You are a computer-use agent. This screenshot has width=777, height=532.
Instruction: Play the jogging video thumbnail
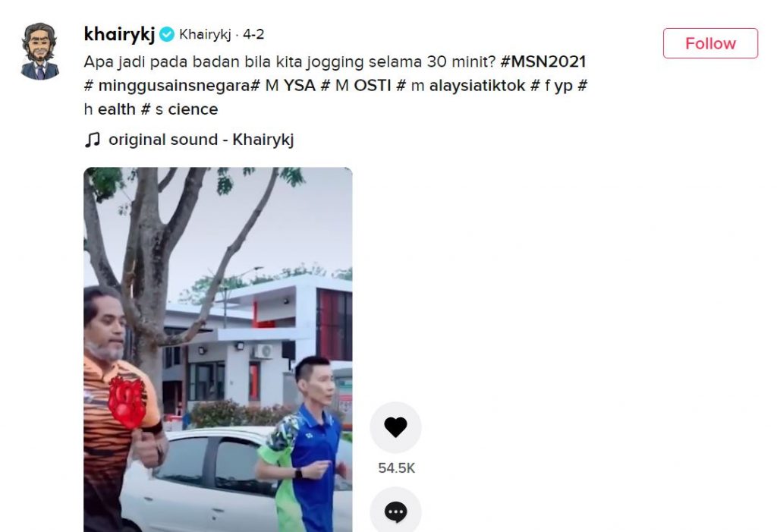coord(218,350)
